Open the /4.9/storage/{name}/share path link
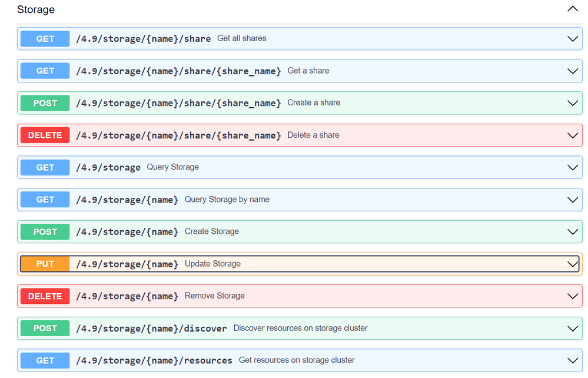Screen dimensions: 588x378 143,39
